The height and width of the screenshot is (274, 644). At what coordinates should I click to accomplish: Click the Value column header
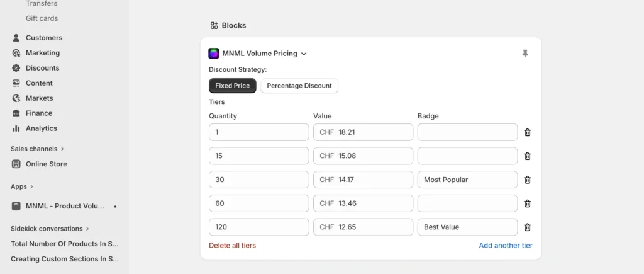(x=323, y=116)
